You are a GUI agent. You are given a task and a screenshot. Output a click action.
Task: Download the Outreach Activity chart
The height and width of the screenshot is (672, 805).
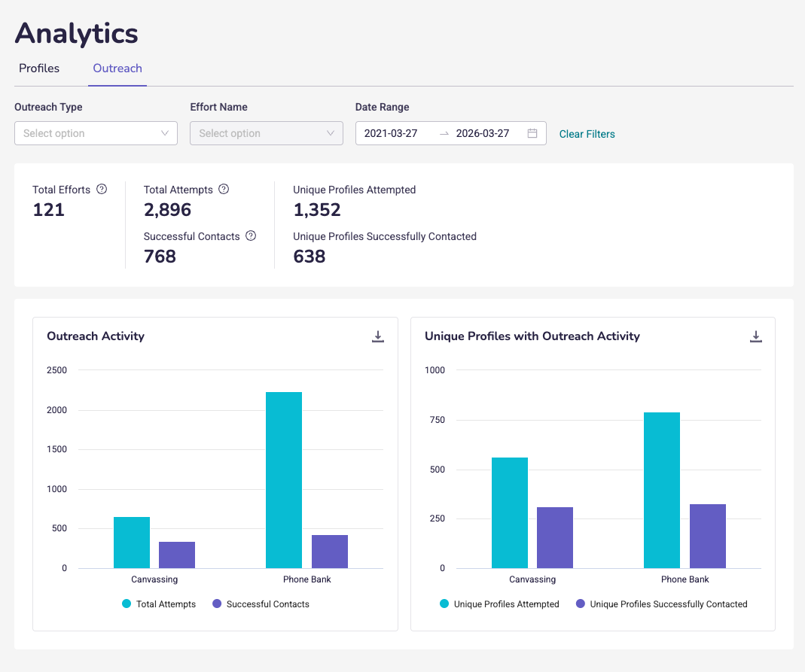point(378,336)
